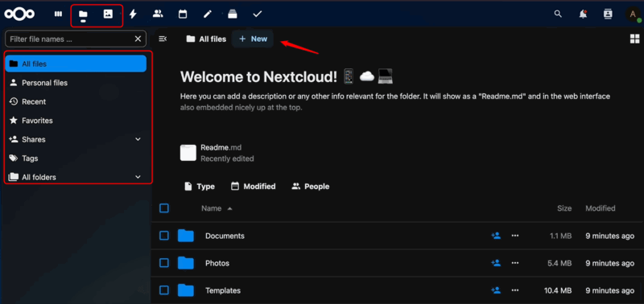This screenshot has height=304, width=644.
Task: Open the Templates folder name
Action: pos(223,290)
